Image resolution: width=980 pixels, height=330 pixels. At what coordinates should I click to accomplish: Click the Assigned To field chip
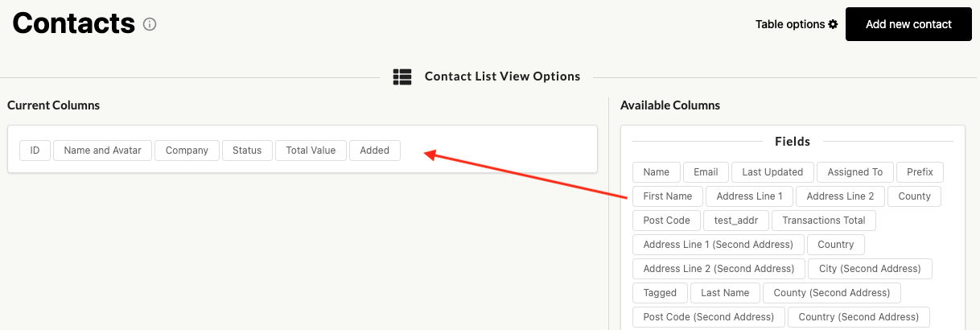(854, 172)
